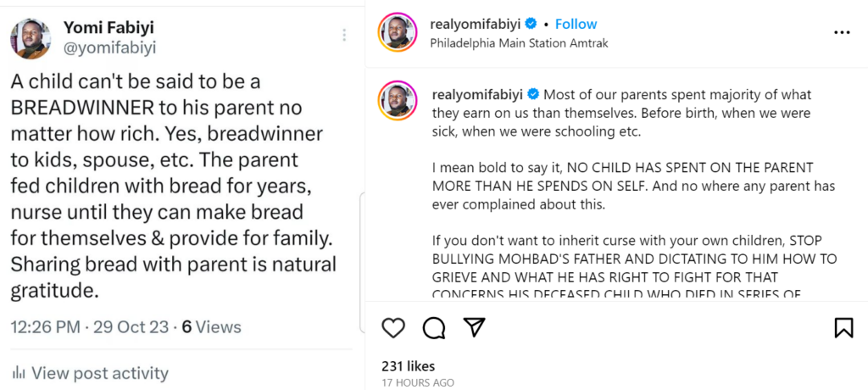
Task: Open Yomi Fabiyi's tweet profile picture
Action: (31, 39)
